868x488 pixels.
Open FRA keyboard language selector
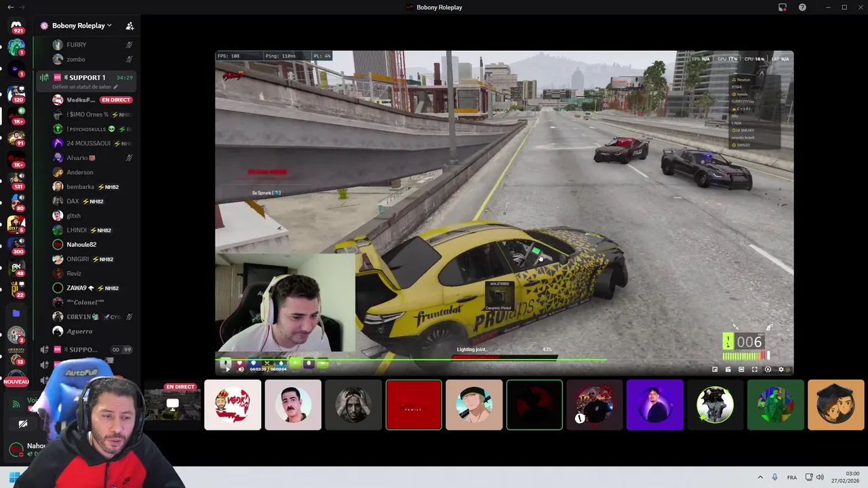click(x=792, y=477)
